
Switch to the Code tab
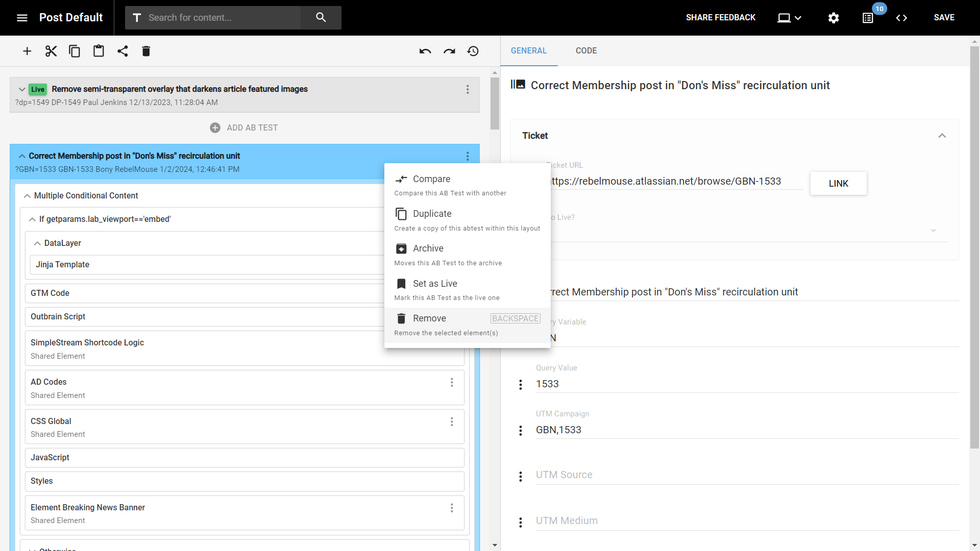point(586,50)
